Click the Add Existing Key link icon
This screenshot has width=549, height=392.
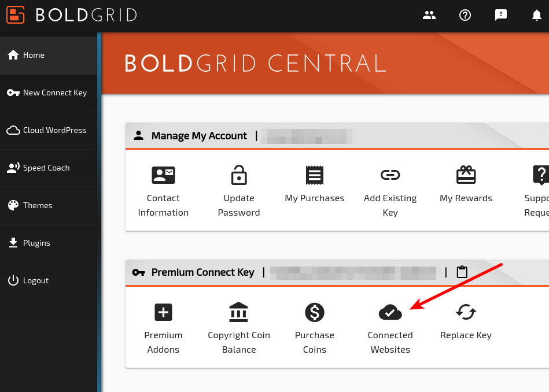tap(390, 174)
